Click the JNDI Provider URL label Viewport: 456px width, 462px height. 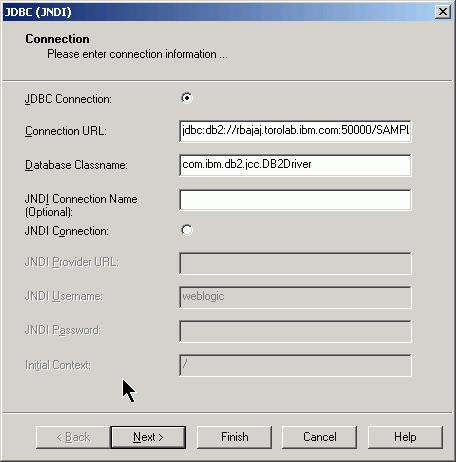72,262
